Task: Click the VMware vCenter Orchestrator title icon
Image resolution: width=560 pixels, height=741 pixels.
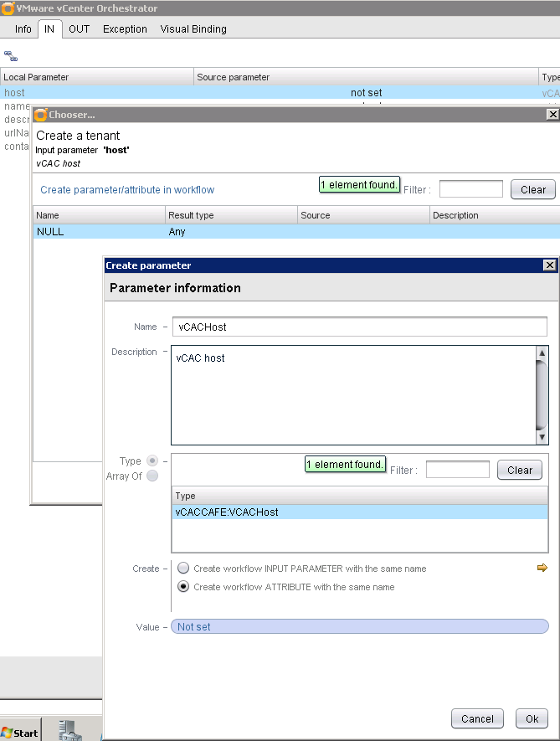Action: click(x=8, y=8)
